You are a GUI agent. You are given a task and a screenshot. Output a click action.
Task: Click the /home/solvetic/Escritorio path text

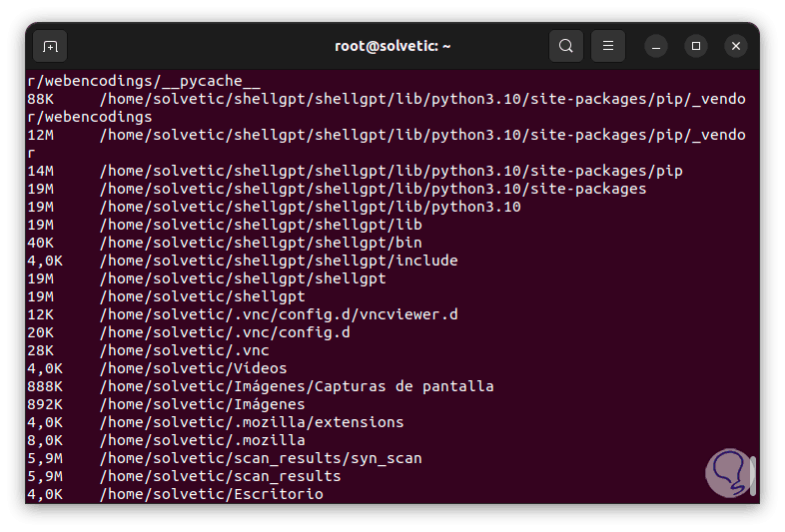(211, 494)
